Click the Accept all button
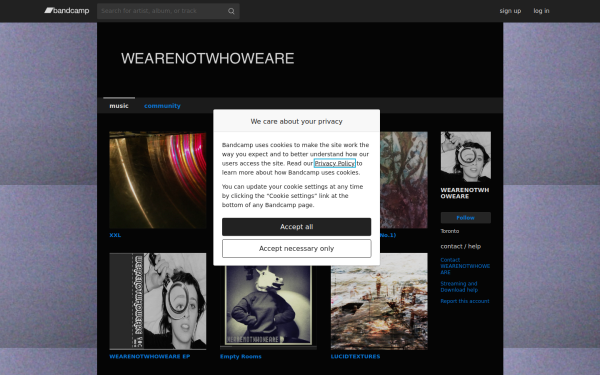Viewport: 600px width, 375px height. tap(297, 227)
